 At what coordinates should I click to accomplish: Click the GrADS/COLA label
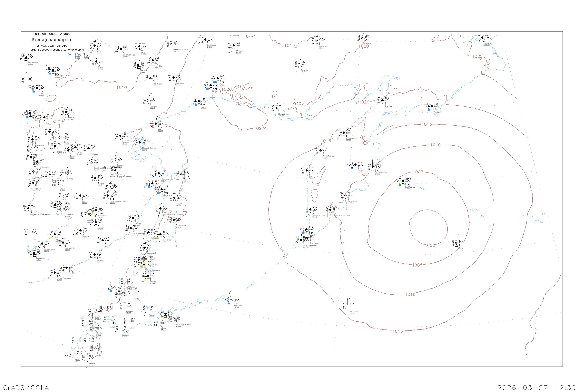point(26,387)
